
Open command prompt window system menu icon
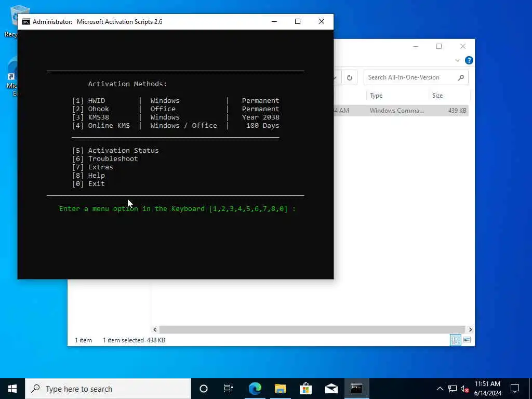26,22
